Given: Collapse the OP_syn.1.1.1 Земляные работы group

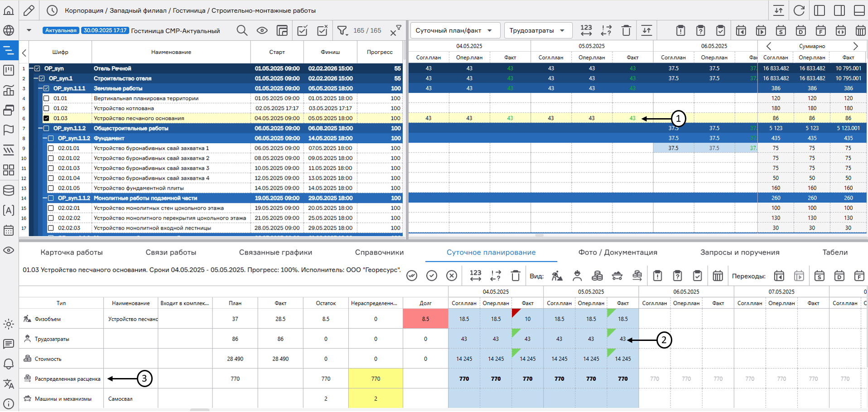Looking at the screenshot, I should coord(40,88).
